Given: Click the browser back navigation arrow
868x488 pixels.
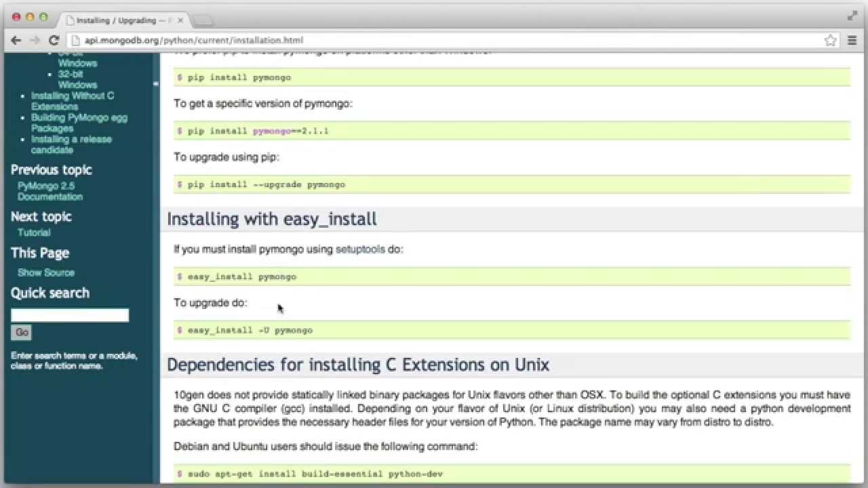Looking at the screenshot, I should click(x=16, y=40).
